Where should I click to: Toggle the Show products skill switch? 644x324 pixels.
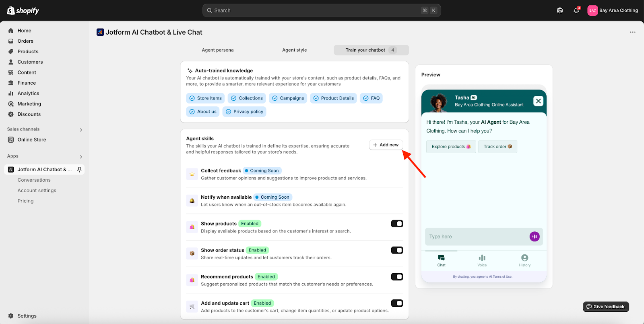[x=397, y=224]
